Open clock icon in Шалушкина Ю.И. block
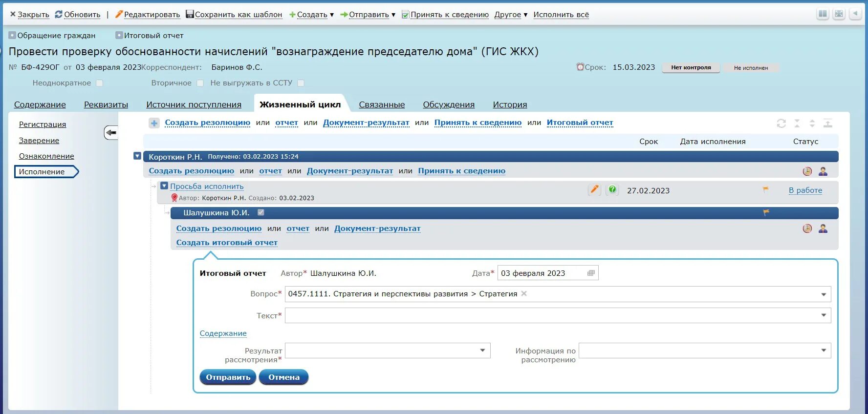The image size is (868, 414). pyautogui.click(x=807, y=228)
